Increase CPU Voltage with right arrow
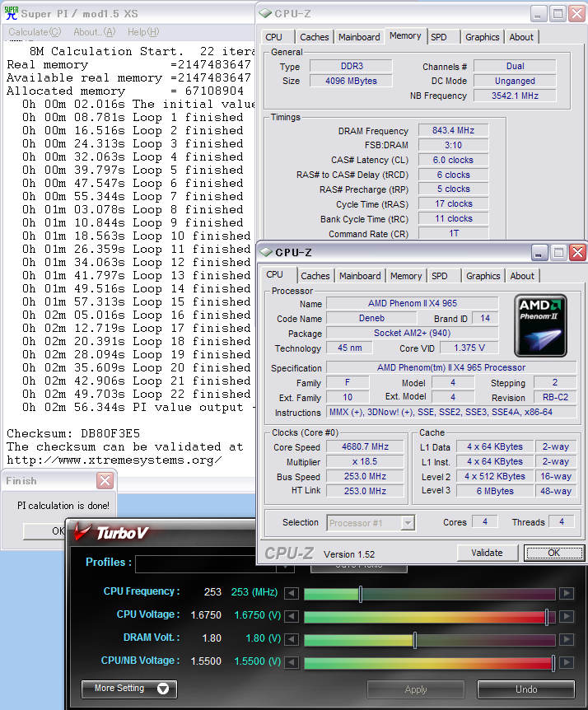The width and height of the screenshot is (588, 710). [567, 616]
